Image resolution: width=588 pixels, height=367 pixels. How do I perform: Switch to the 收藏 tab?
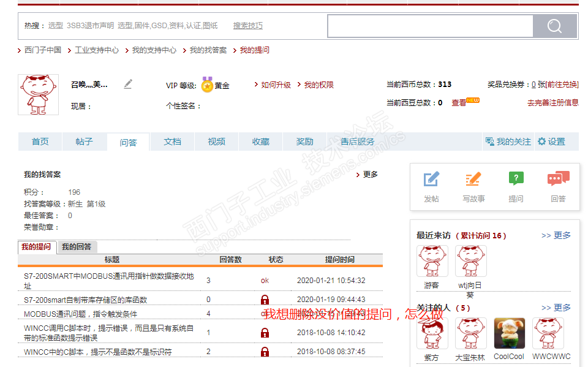[261, 142]
